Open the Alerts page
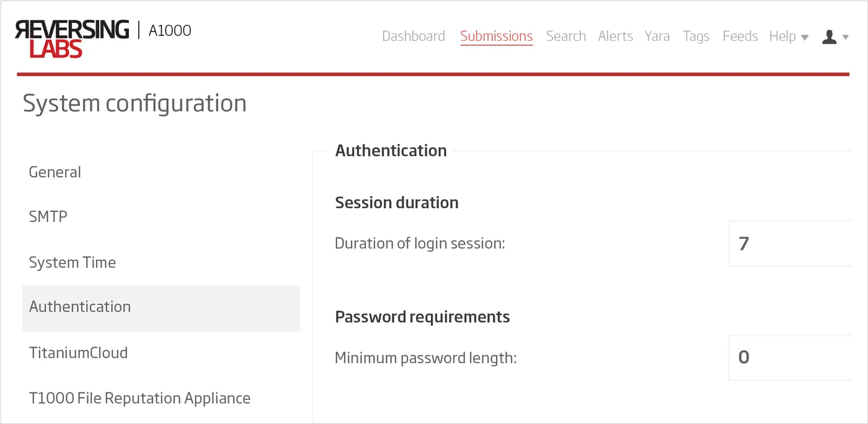868x424 pixels. (615, 36)
